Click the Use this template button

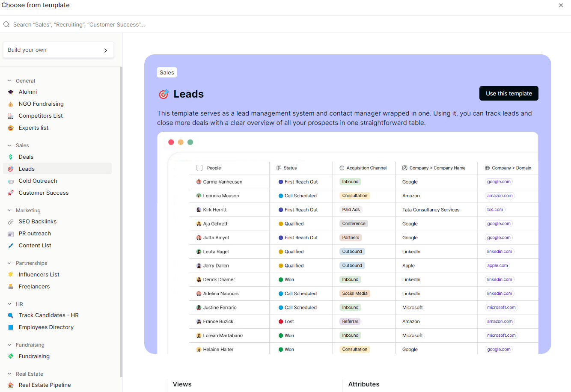point(509,93)
